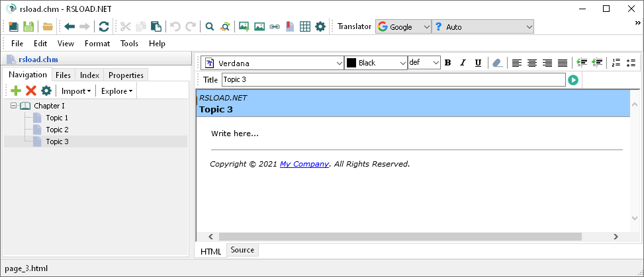This screenshot has width=644, height=277.
Task: Justify the text
Action: pos(563,63)
